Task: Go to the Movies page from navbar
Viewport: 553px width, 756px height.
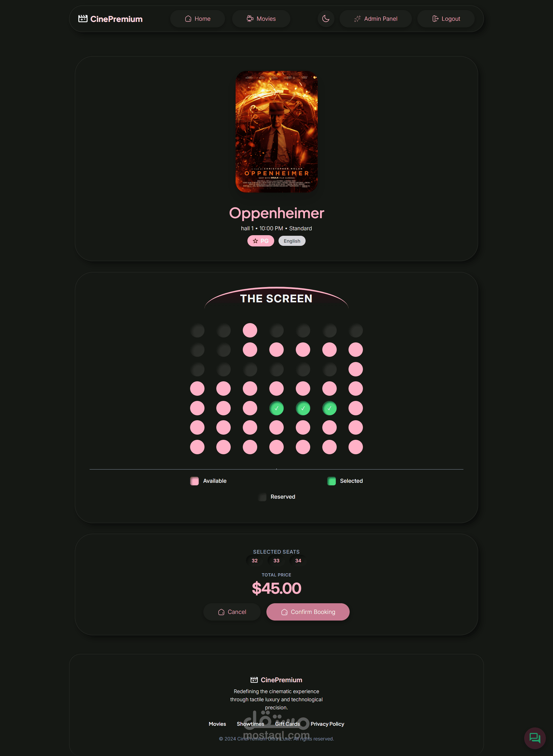Action: [261, 19]
